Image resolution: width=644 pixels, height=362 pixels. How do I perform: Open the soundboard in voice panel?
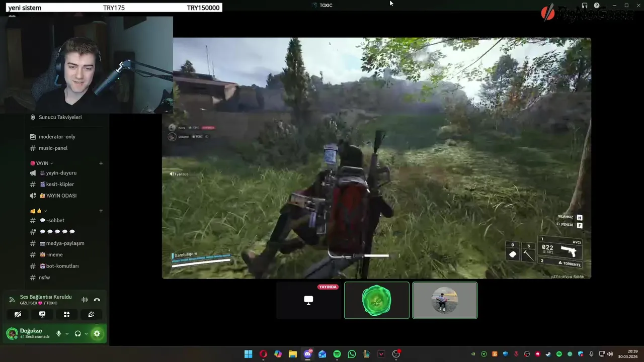click(x=91, y=314)
